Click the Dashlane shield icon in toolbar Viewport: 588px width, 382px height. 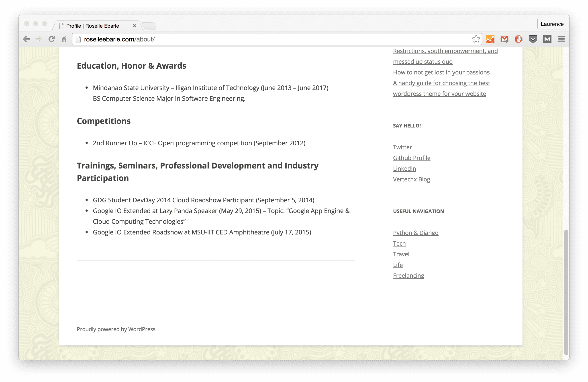[533, 39]
